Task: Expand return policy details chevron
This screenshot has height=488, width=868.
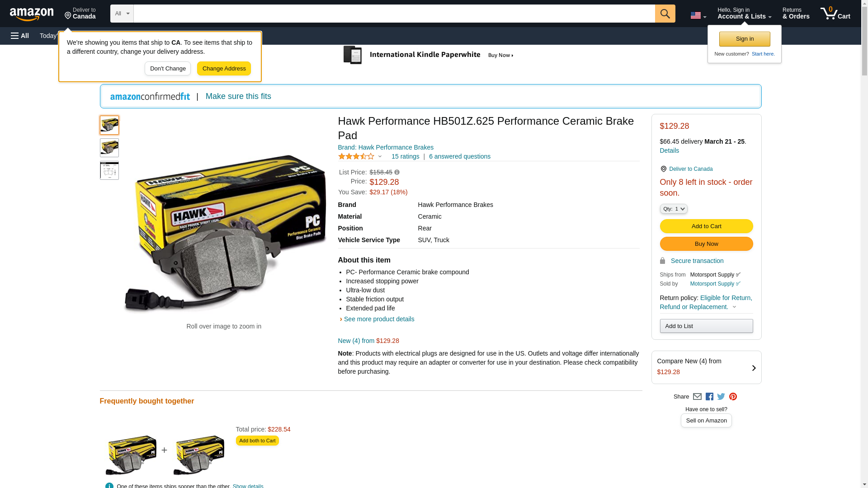Action: pos(734,307)
